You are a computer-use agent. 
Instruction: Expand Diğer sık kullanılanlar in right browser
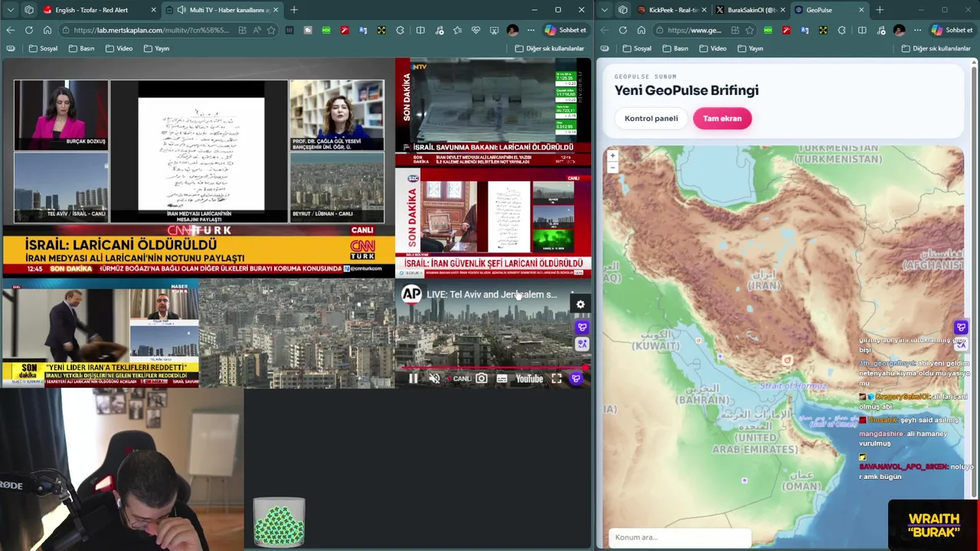pos(936,48)
